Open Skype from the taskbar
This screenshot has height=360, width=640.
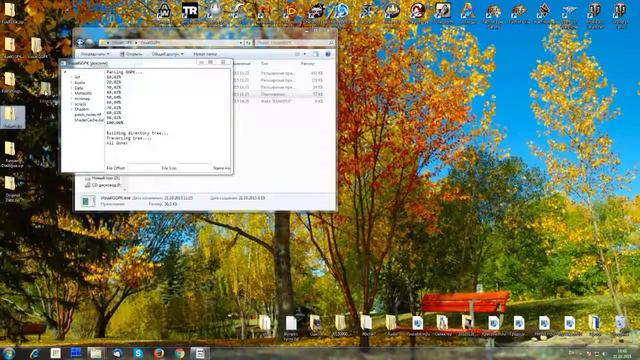(138, 353)
